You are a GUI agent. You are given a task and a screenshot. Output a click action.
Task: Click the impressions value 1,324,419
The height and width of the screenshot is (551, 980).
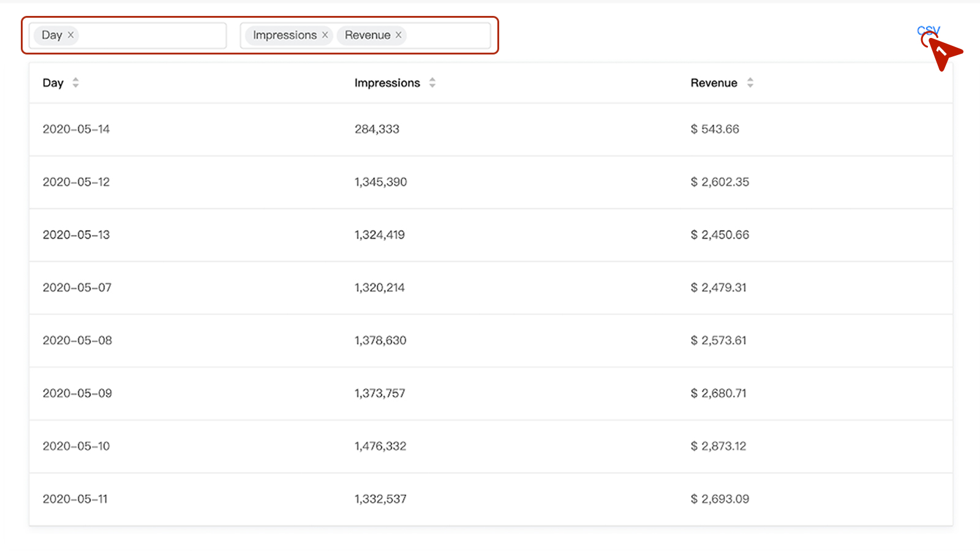pos(379,234)
